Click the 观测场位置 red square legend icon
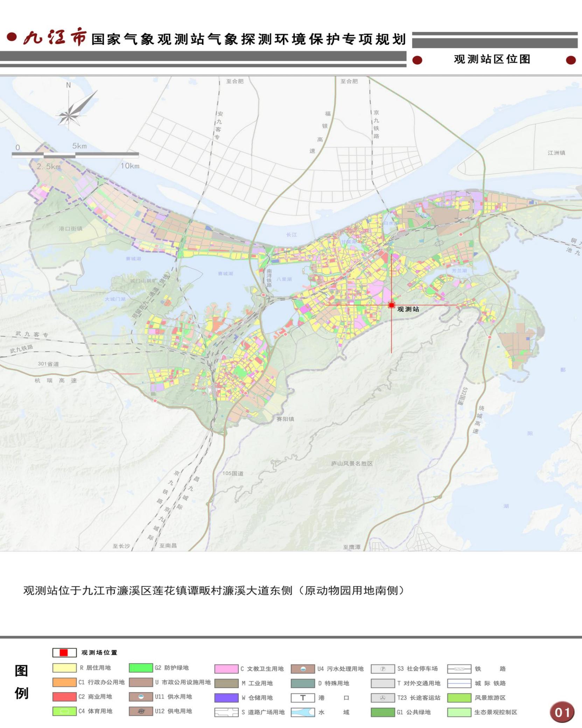 (x=64, y=652)
